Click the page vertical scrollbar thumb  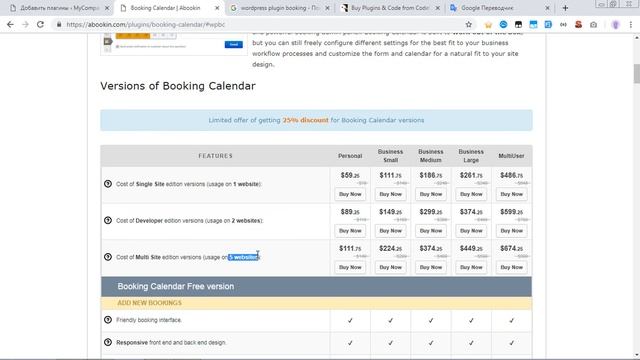click(x=636, y=73)
